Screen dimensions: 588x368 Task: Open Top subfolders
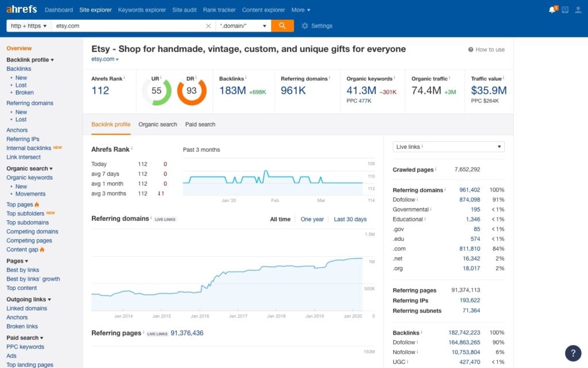coord(25,214)
